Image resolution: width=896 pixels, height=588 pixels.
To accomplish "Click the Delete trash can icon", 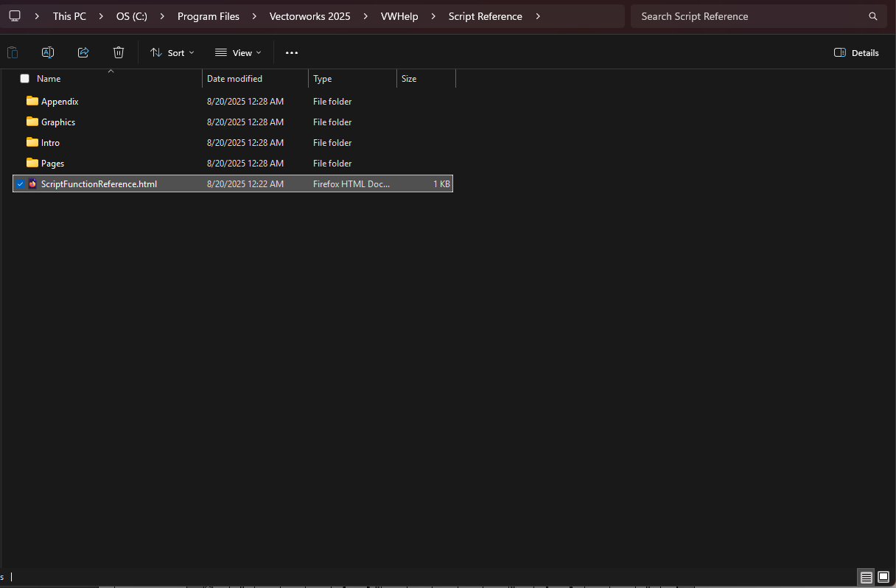I will tap(119, 52).
